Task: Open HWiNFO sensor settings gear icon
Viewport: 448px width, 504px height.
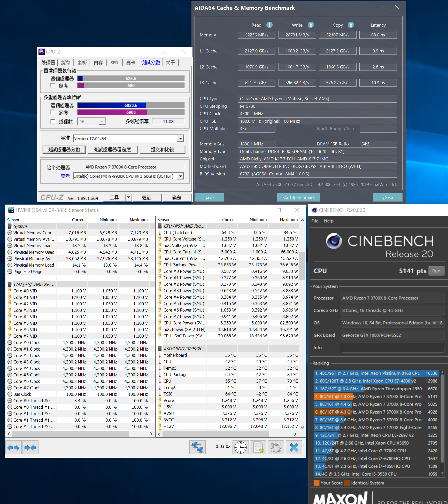Action: [276, 447]
